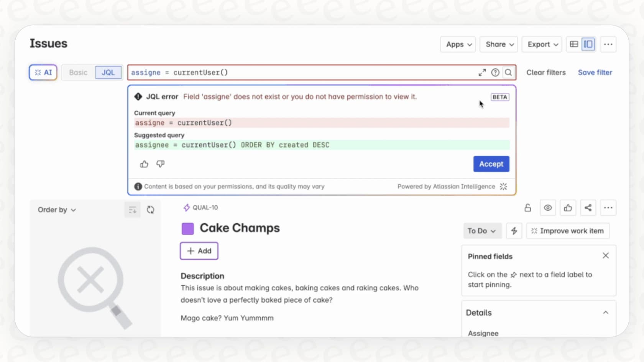Viewport: 644px width, 362px height.
Task: Click the Cake Champs title
Action: click(x=240, y=228)
